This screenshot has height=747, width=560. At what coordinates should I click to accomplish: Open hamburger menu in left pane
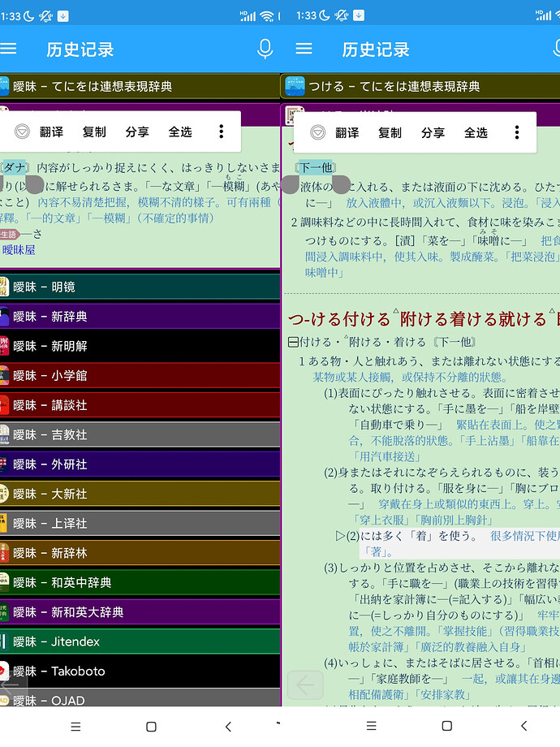click(x=8, y=49)
